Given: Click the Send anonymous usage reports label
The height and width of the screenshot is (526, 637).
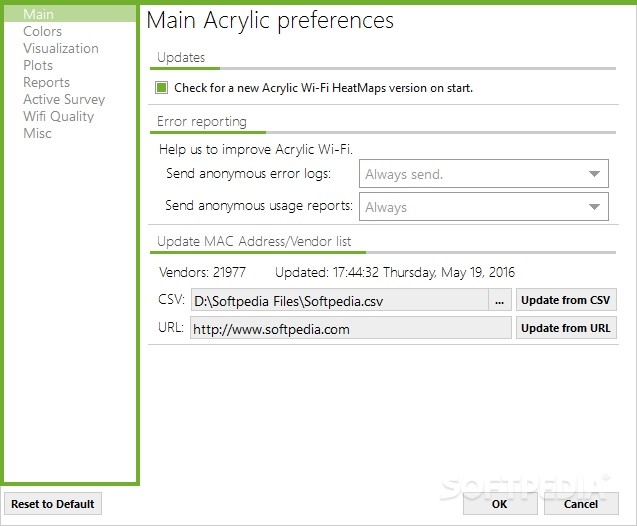Looking at the screenshot, I should (x=259, y=206).
